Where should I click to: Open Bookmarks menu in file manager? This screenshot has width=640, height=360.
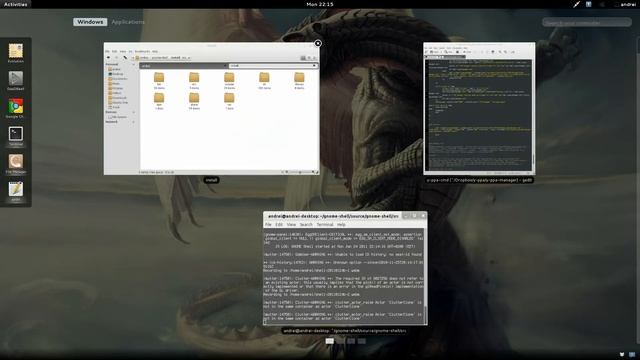pyautogui.click(x=142, y=51)
